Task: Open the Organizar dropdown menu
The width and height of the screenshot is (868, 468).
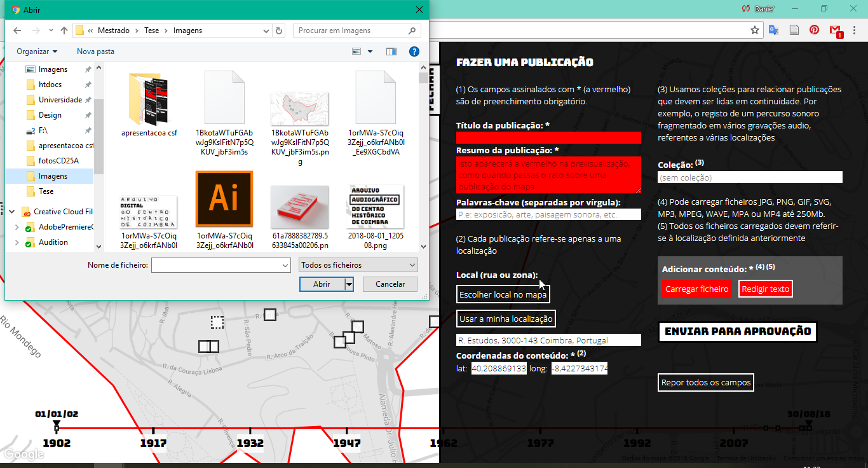Action: pos(37,52)
